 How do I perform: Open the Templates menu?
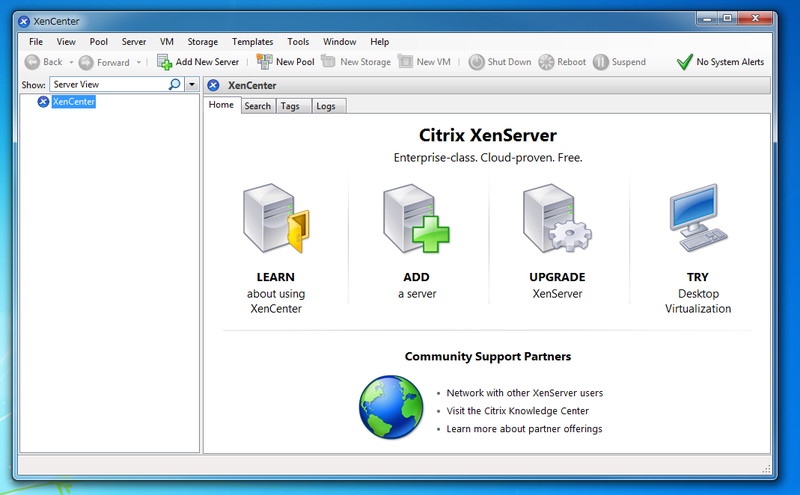pyautogui.click(x=252, y=42)
